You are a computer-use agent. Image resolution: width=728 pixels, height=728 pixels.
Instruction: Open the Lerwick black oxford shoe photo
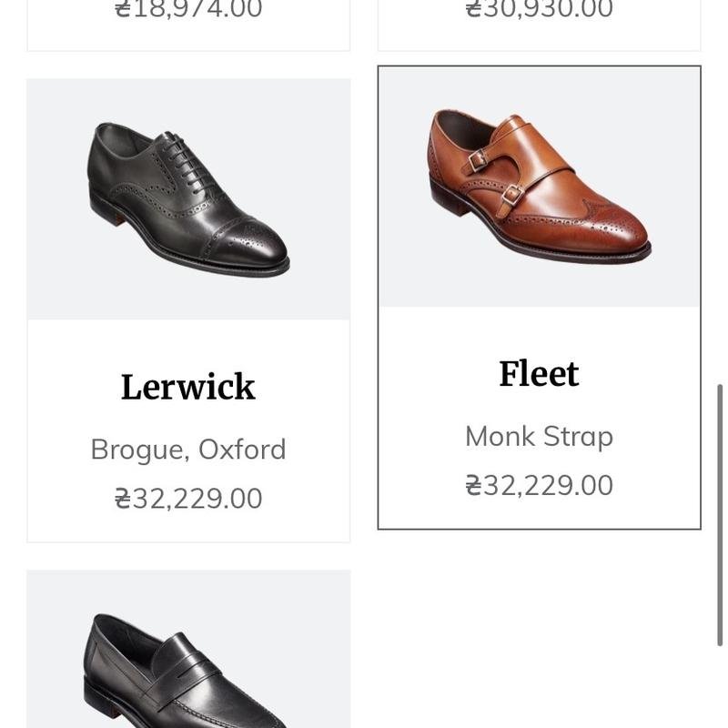188,198
